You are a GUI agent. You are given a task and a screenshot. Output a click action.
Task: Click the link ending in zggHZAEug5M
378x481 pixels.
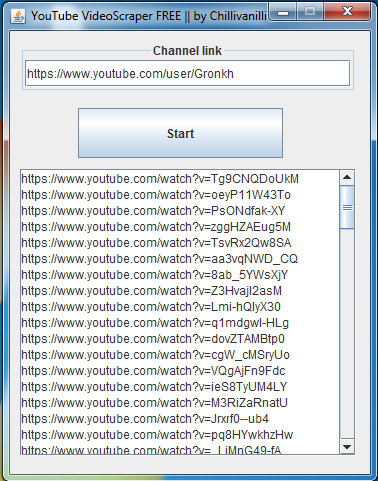[156, 227]
